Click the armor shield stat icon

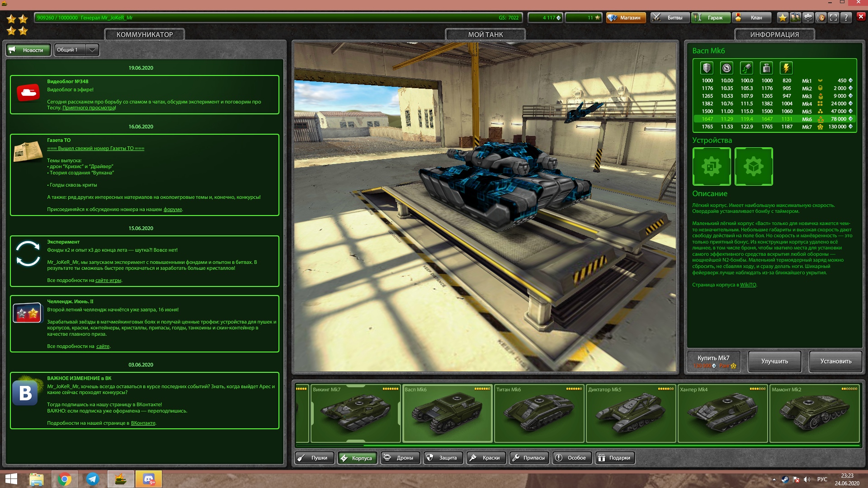tap(707, 68)
